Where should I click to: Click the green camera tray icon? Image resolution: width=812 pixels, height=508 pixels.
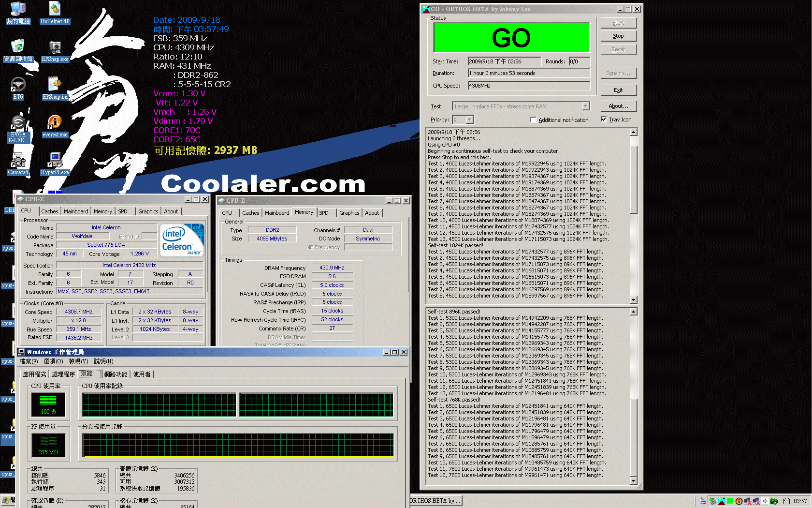coord(774,501)
